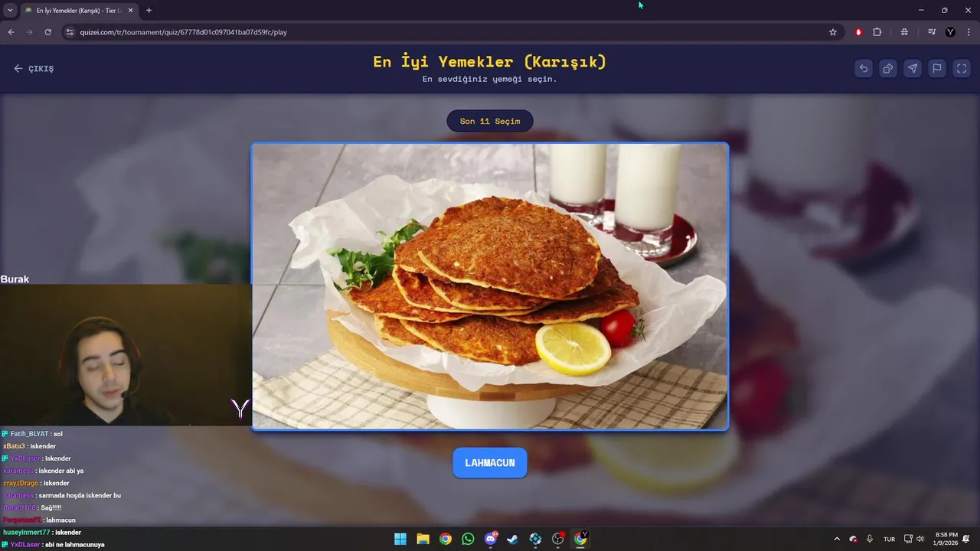Enter fullscreen using the corner-brackets icon
Screen dimensions: 980x551
[962, 68]
